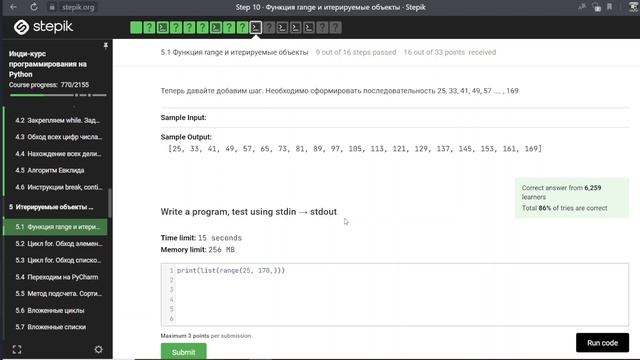Viewport: 640px width, 360px height.
Task: Run the code
Action: 602,343
